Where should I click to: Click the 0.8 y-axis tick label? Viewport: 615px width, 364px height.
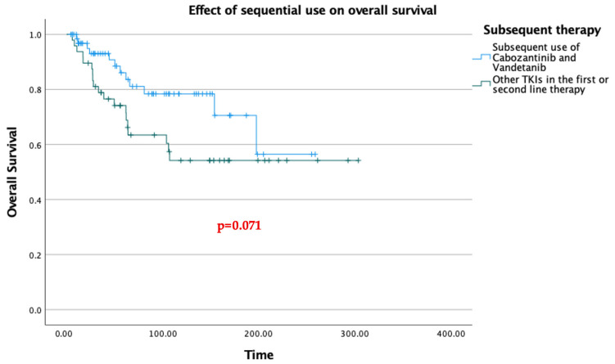pos(35,90)
